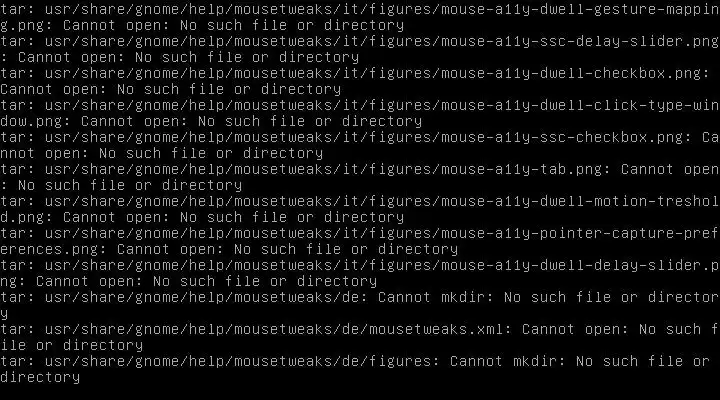Click the 'ile or directory' wrapped line

pos(72,345)
